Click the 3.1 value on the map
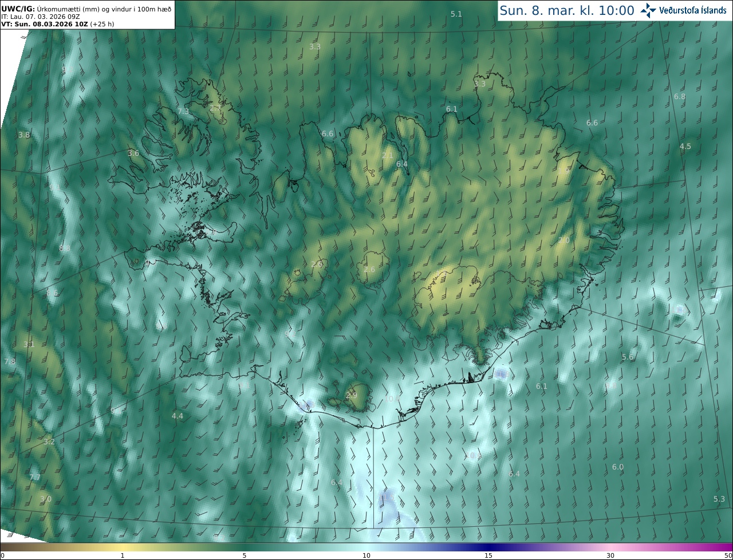733x560 pixels. [29, 345]
